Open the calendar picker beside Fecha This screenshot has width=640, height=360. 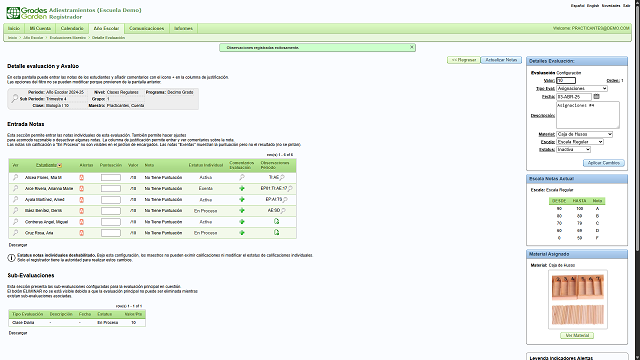pos(596,96)
